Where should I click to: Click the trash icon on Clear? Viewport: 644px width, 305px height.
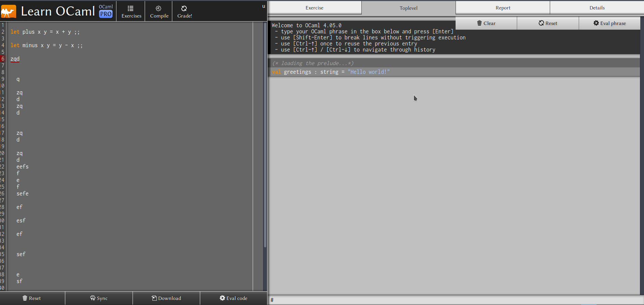[479, 23]
